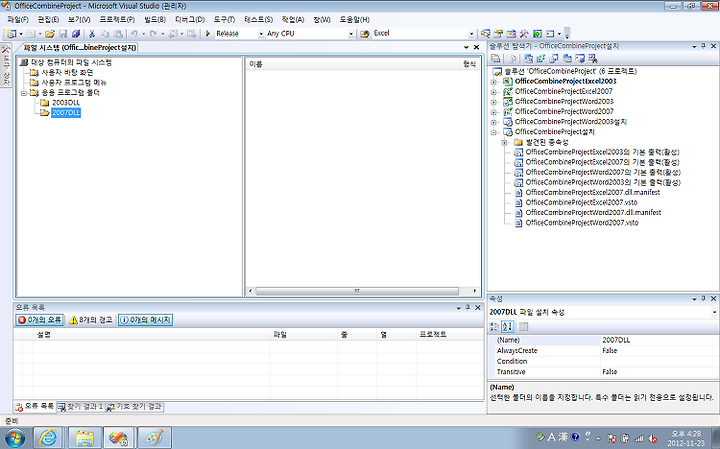720x449 pixels.
Task: Select 사용자 프로그램 메뉴 folder
Action: [74, 83]
